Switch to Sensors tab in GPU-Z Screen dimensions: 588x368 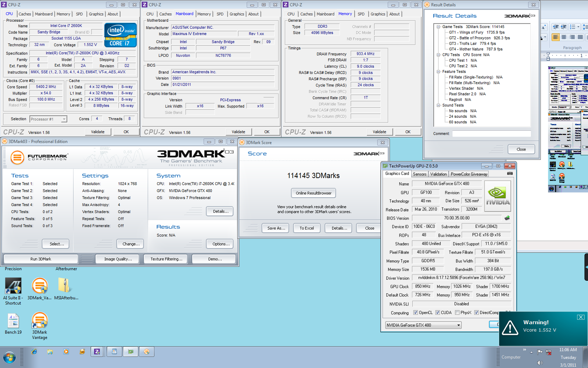[420, 174]
